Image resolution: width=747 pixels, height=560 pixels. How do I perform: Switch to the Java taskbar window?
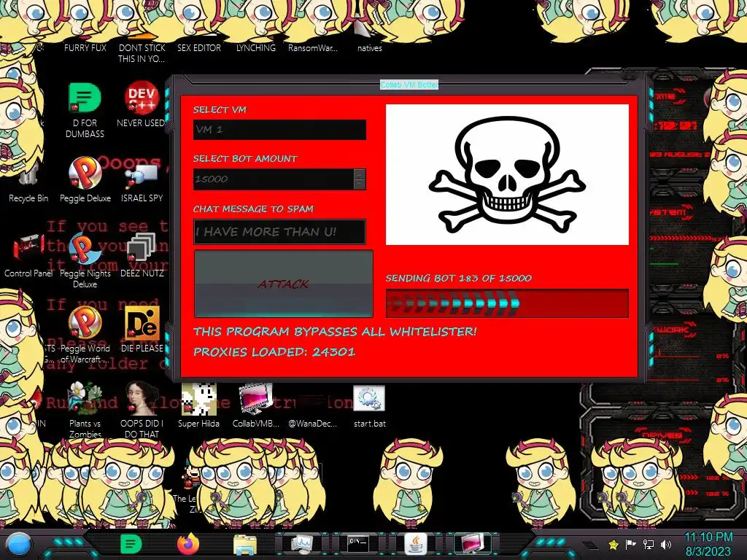415,544
